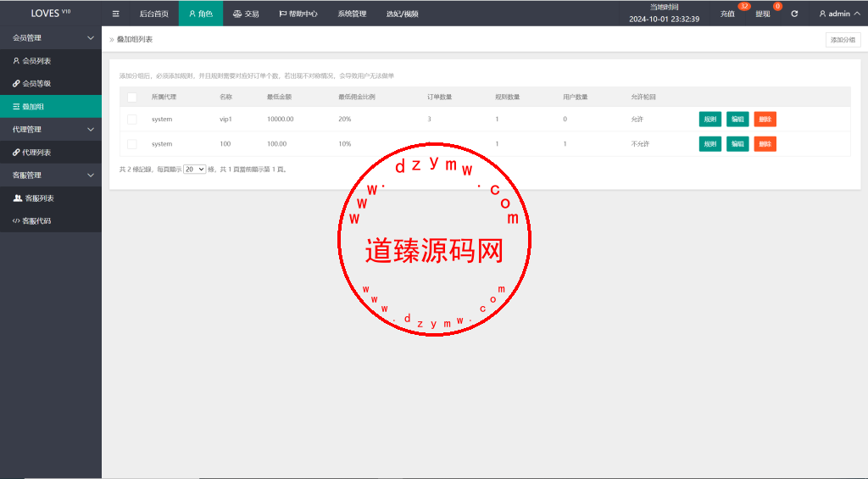Click the link icon beside 会员等级
Viewport: 868px width, 479px height.
tap(16, 84)
